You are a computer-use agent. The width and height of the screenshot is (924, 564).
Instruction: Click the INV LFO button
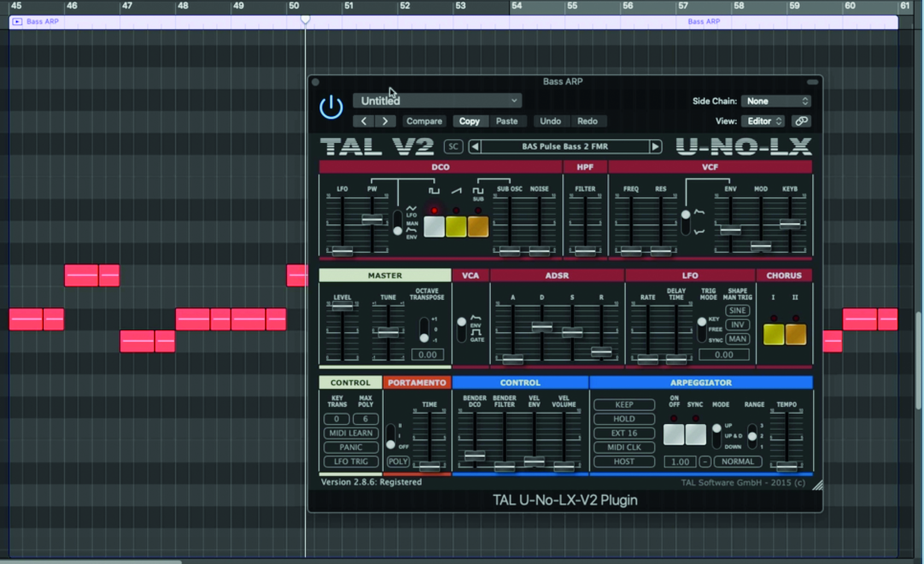click(x=738, y=325)
